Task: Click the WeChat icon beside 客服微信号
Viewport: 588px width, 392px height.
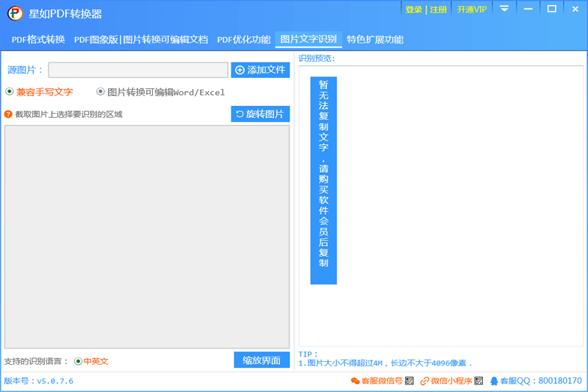Action: [355, 381]
